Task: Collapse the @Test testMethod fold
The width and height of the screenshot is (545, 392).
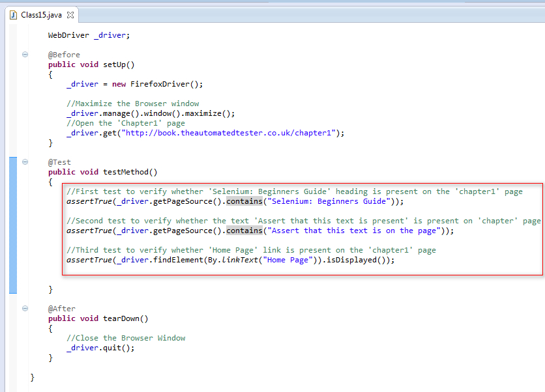Action: click(x=25, y=161)
